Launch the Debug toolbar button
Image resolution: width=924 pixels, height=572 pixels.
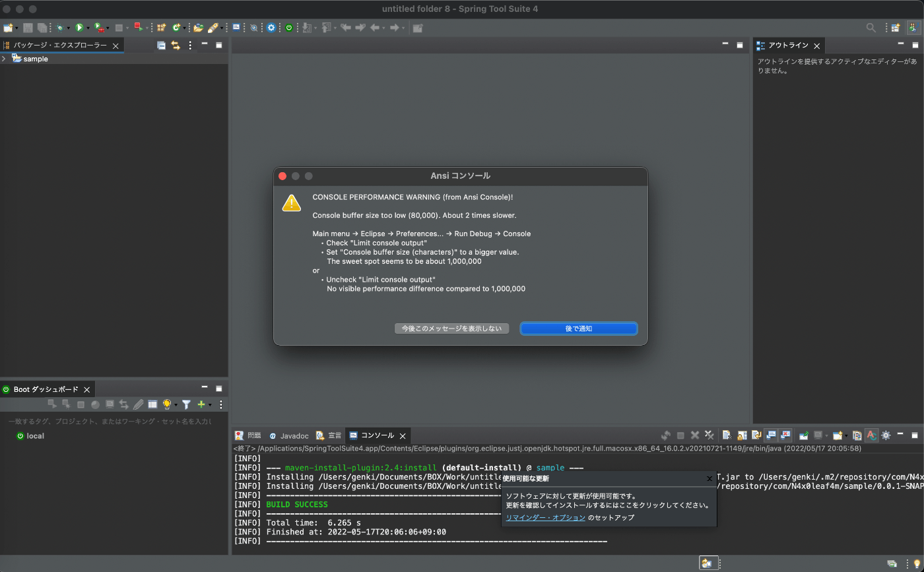(x=60, y=28)
